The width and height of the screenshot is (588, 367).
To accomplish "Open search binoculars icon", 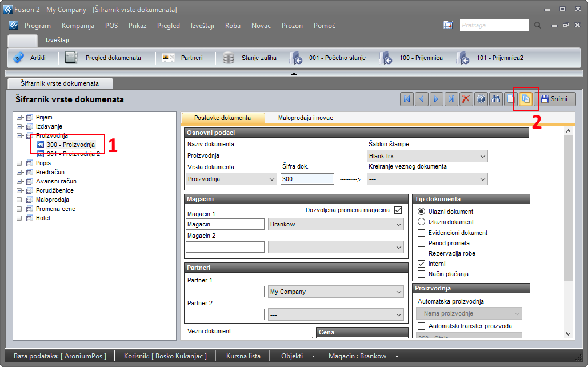I will [496, 99].
